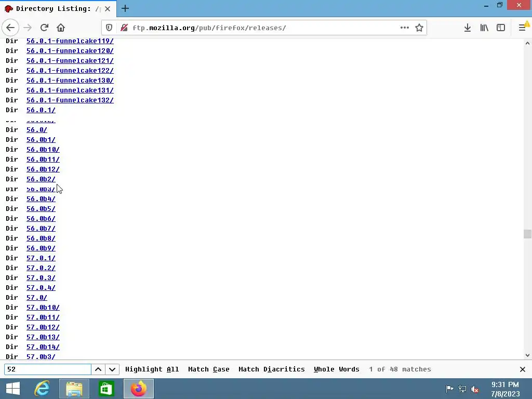
Task: Click the scrollbar up arrow
Action: coord(527,43)
